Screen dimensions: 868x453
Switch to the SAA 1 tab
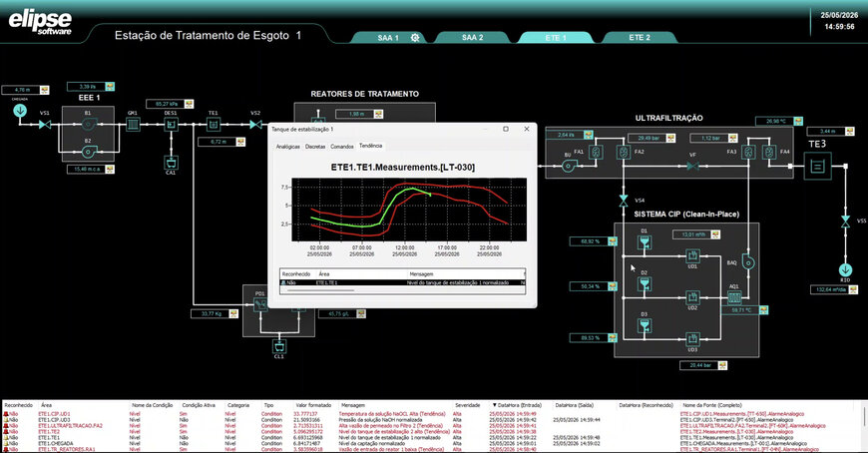pos(388,38)
